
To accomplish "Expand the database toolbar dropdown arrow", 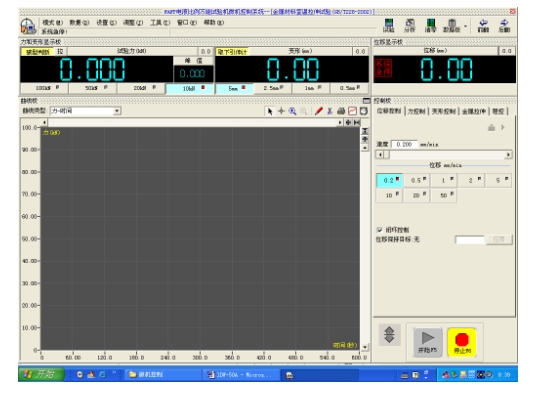I will pos(465,26).
